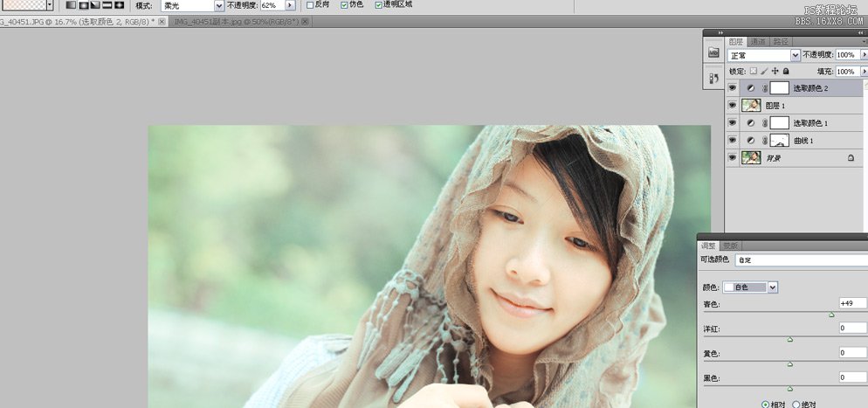868x408 pixels.
Task: Enable the 反向 checkbox
Action: point(310,5)
